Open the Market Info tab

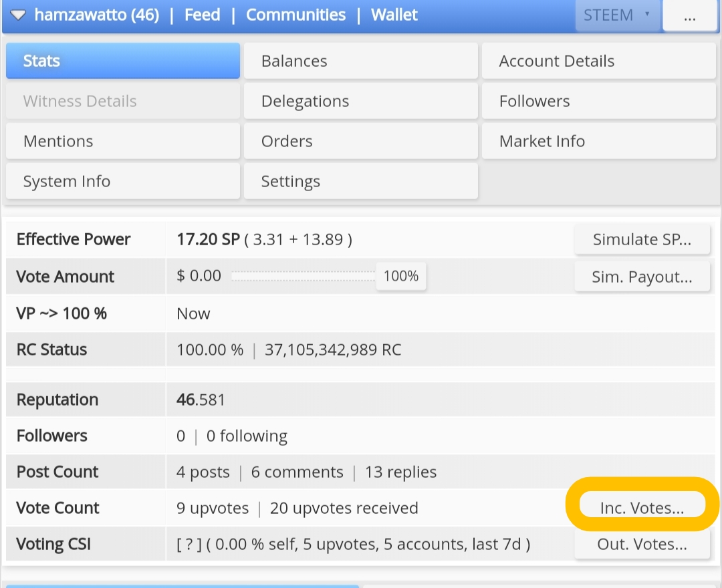598,141
